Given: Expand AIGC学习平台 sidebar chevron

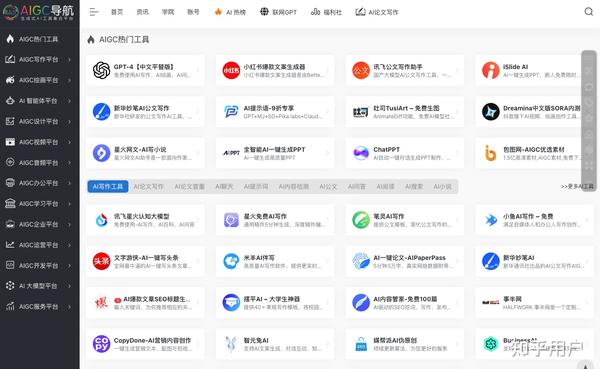Looking at the screenshot, I should click(70, 204).
